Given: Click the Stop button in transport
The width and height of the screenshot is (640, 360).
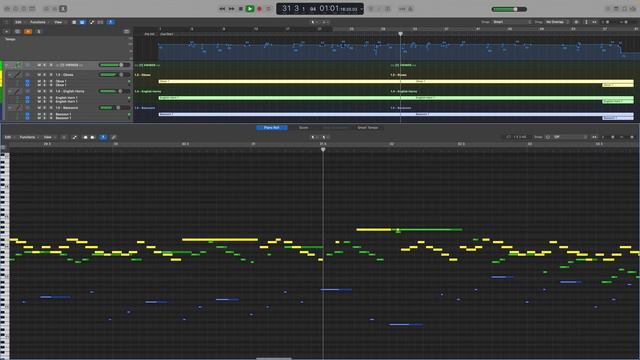Looking at the screenshot, I should pos(241,9).
